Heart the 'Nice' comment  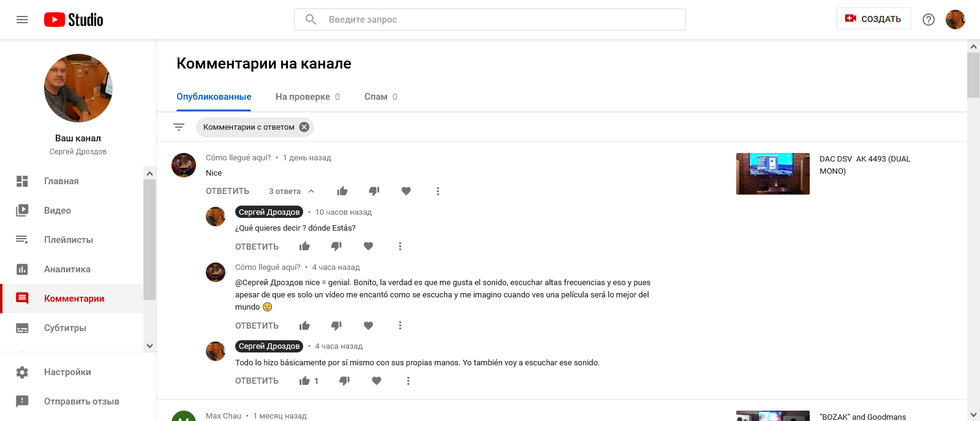click(406, 191)
